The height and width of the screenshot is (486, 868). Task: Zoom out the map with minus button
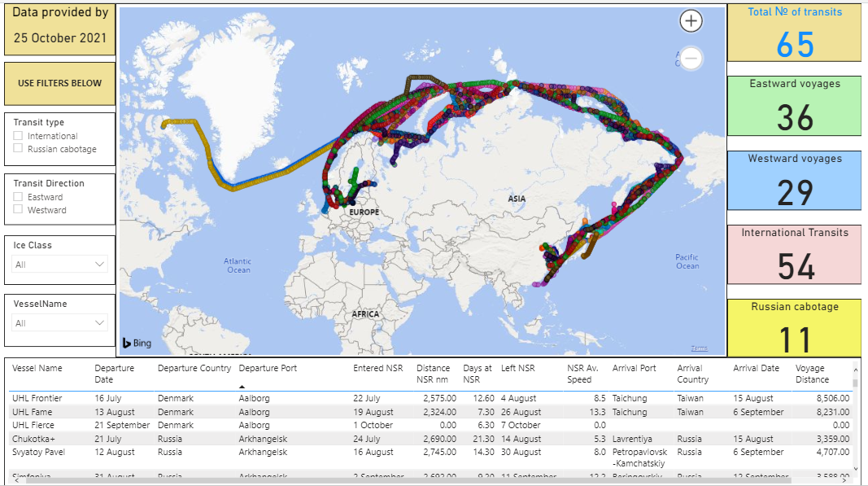tap(691, 58)
